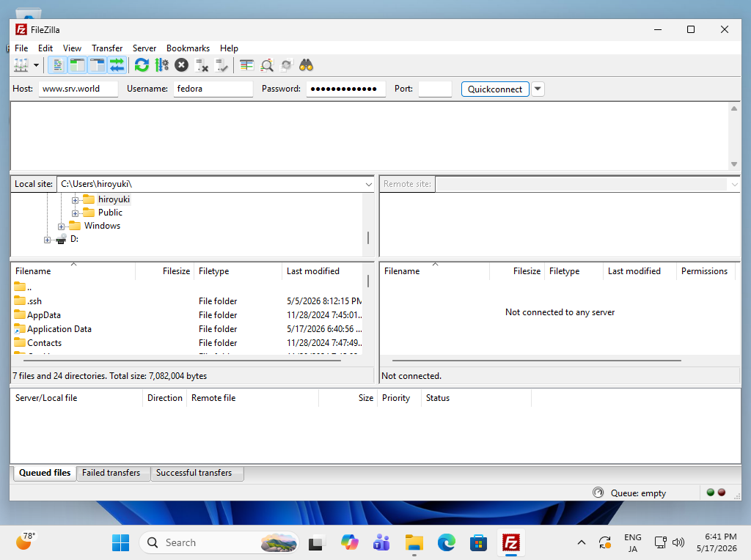Viewport: 751px width, 560px height.
Task: Show hidden system tray icons
Action: pos(581,542)
